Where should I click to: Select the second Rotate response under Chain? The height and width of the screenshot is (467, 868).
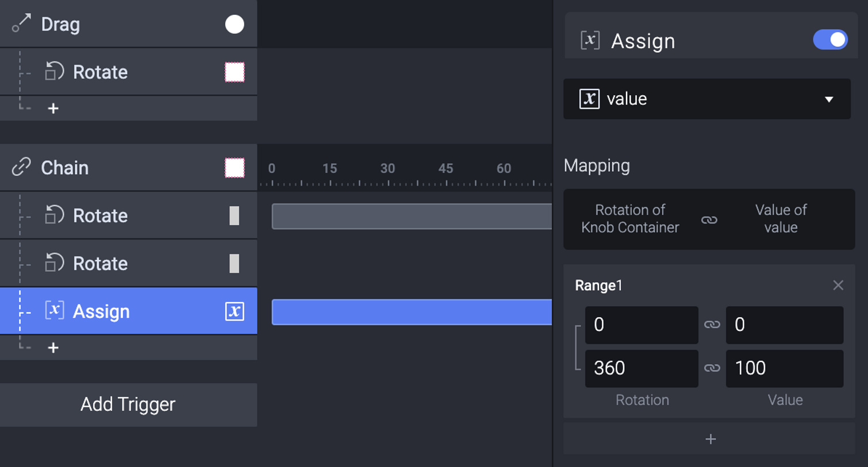click(x=129, y=263)
